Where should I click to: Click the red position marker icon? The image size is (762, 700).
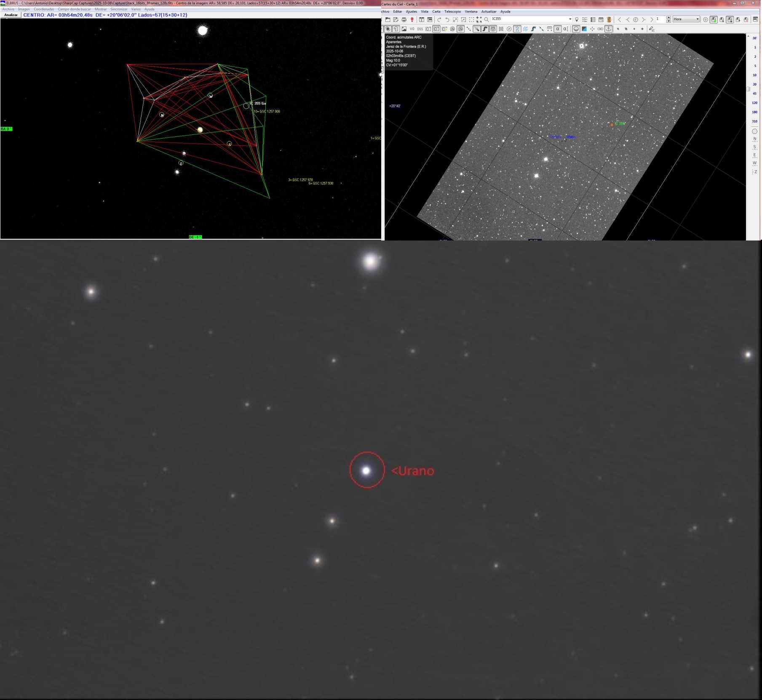412,19
